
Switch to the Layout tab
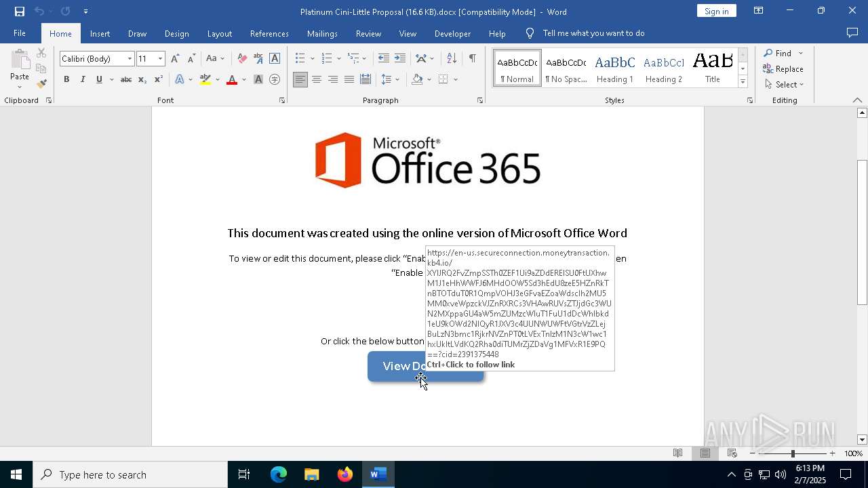point(219,33)
